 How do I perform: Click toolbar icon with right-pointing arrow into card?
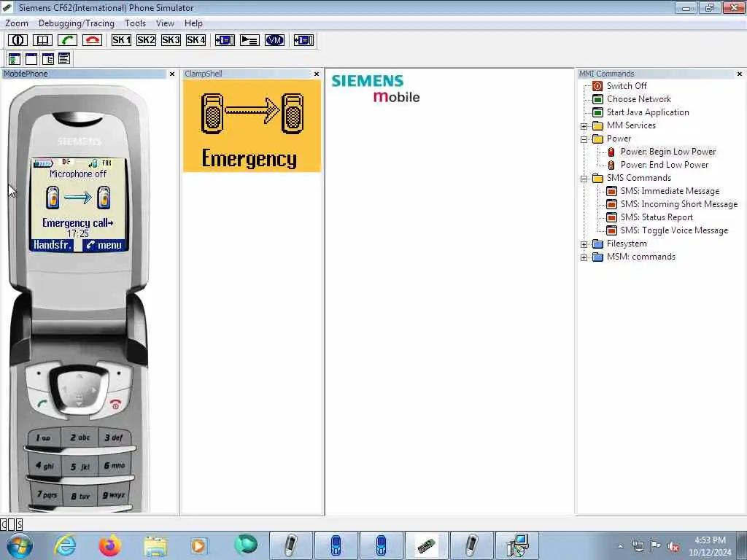pos(225,40)
